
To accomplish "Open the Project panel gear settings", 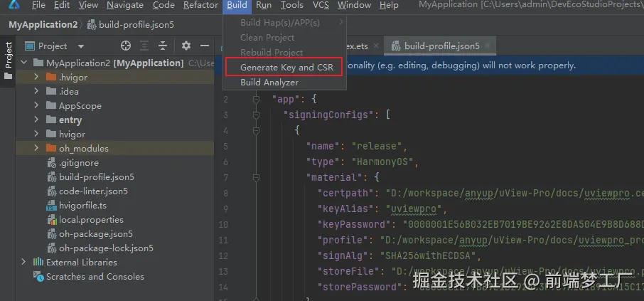I will (x=186, y=46).
